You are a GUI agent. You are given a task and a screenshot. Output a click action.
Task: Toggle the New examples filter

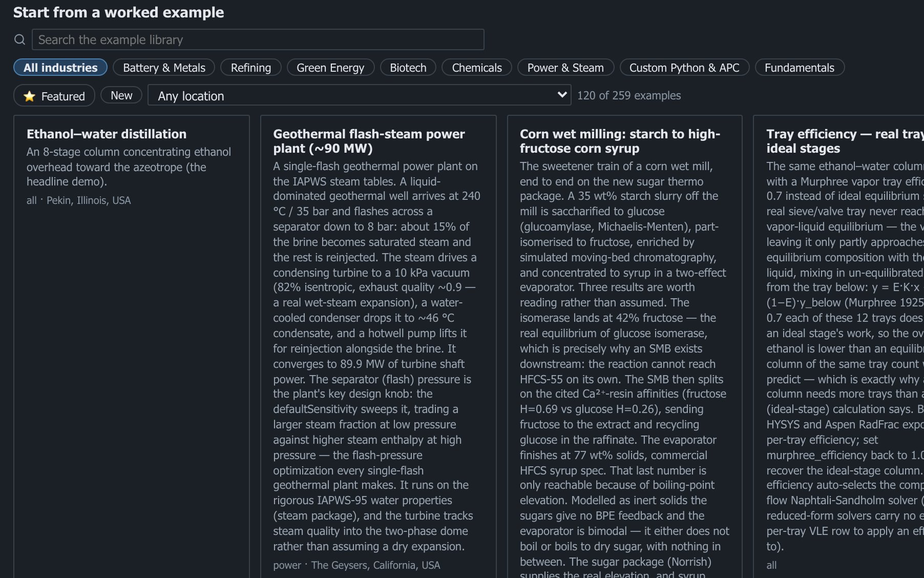(121, 95)
